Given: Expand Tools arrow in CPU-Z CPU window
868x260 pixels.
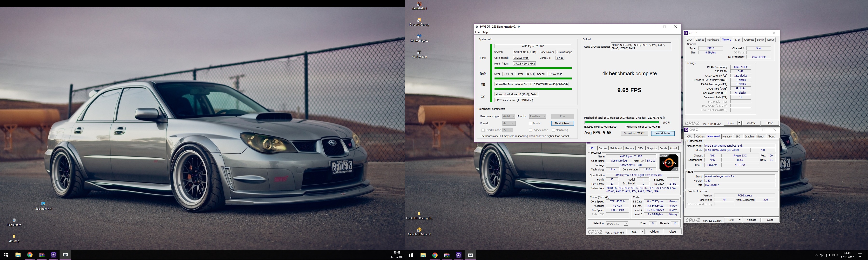Looking at the screenshot, I should pyautogui.click(x=642, y=232).
